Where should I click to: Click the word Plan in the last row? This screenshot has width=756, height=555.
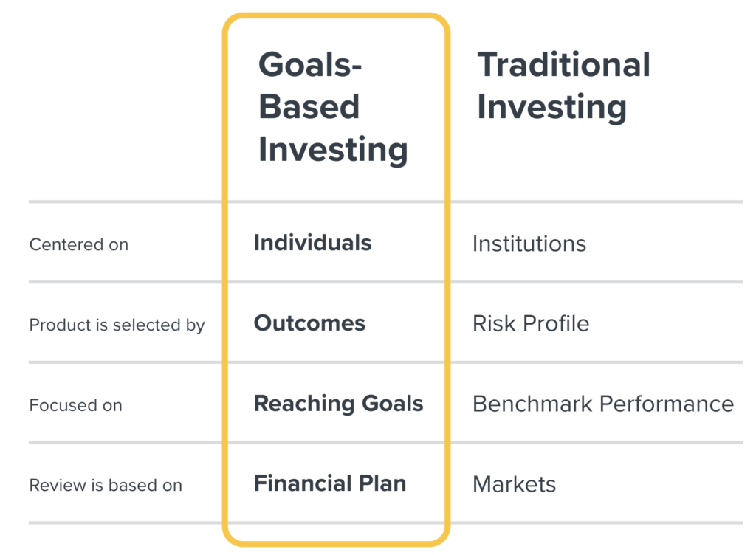click(x=382, y=483)
